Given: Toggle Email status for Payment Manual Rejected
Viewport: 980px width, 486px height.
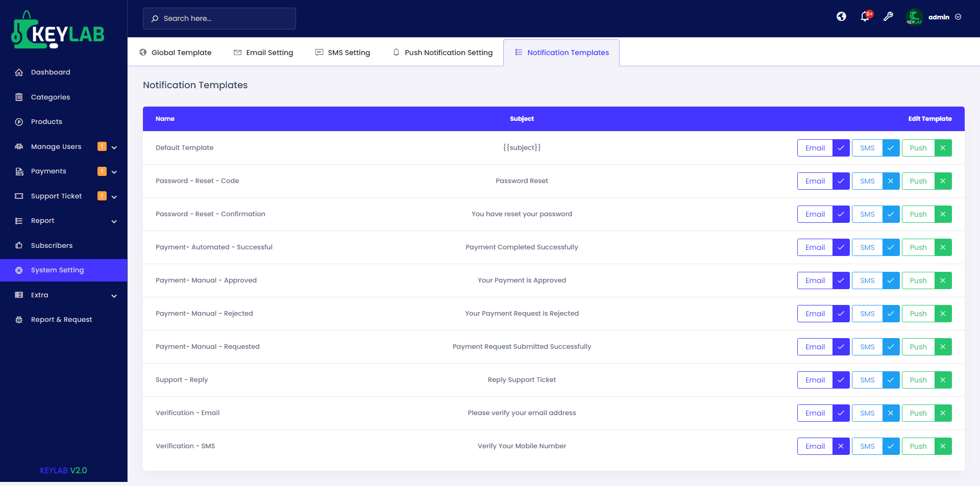Looking at the screenshot, I should click(841, 314).
